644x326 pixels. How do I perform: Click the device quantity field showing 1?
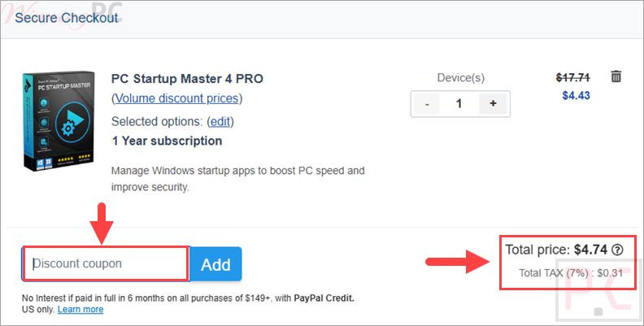(x=459, y=104)
